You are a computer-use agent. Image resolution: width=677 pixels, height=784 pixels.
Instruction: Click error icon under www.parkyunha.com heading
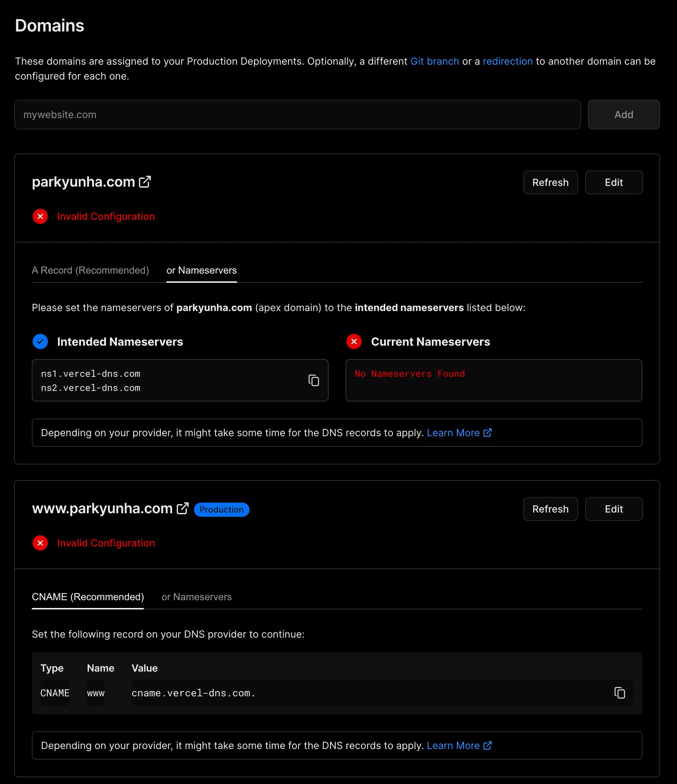(x=40, y=543)
